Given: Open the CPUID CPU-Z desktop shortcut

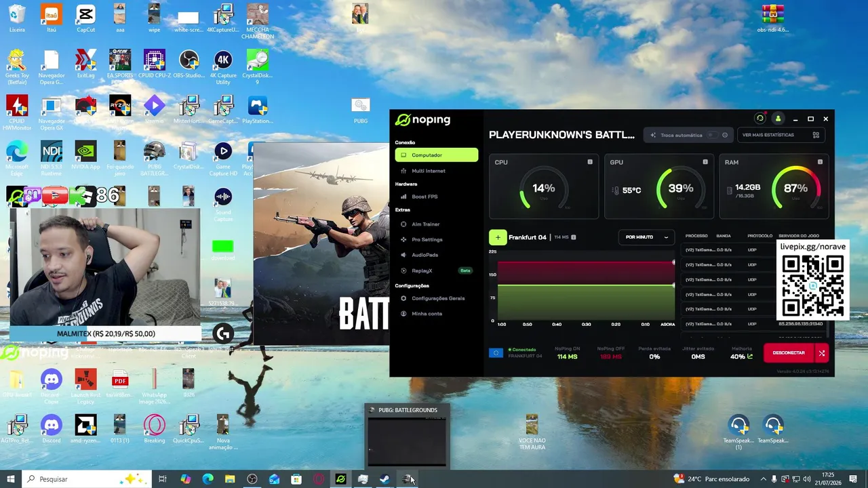Looking at the screenshot, I should click(154, 64).
